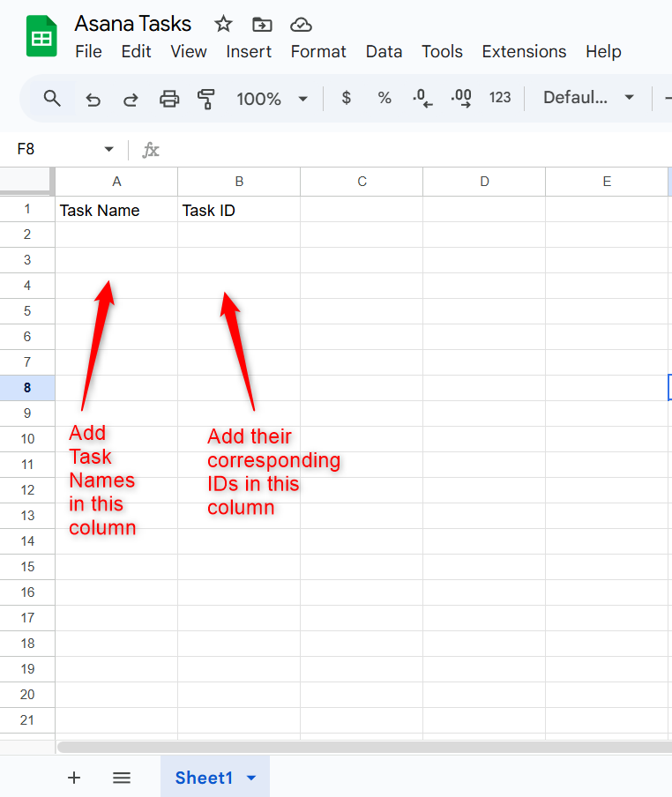The width and height of the screenshot is (672, 797).
Task: Open the Extensions menu
Action: tap(524, 51)
